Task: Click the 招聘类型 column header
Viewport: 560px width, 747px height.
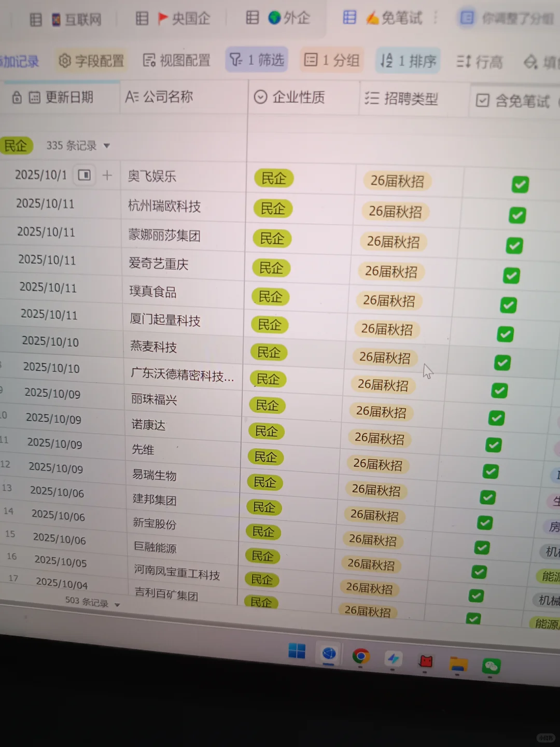Action: pyautogui.click(x=414, y=99)
